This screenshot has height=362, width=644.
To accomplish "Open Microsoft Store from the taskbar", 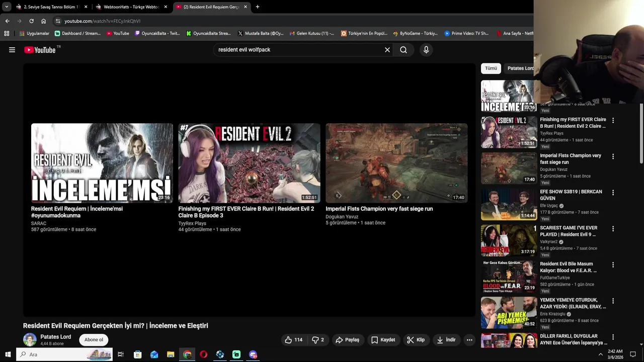I will [137, 354].
